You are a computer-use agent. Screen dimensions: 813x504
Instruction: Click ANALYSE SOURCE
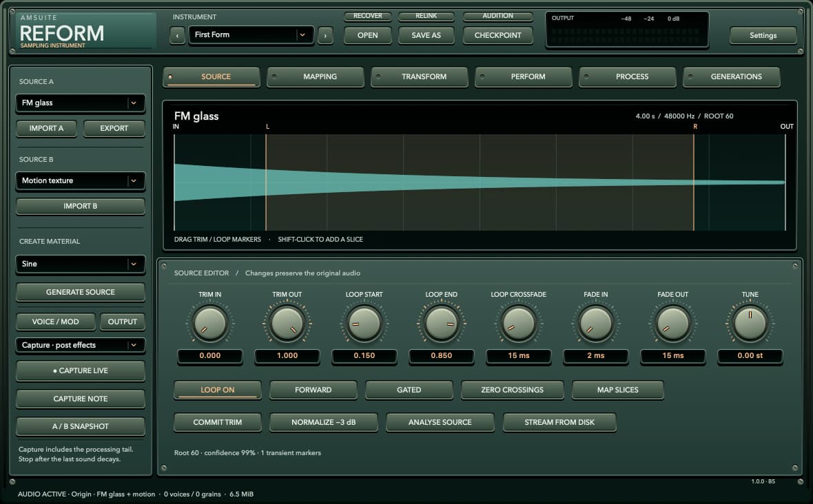pyautogui.click(x=440, y=422)
